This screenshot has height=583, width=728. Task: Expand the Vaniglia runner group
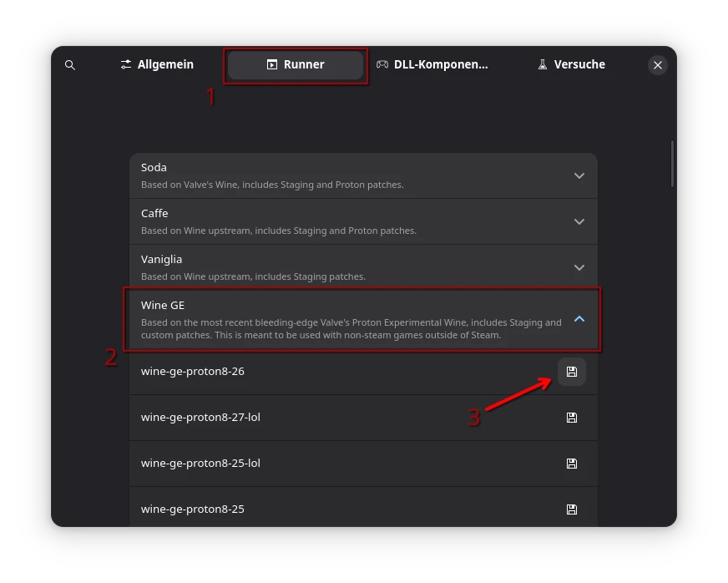coord(579,268)
